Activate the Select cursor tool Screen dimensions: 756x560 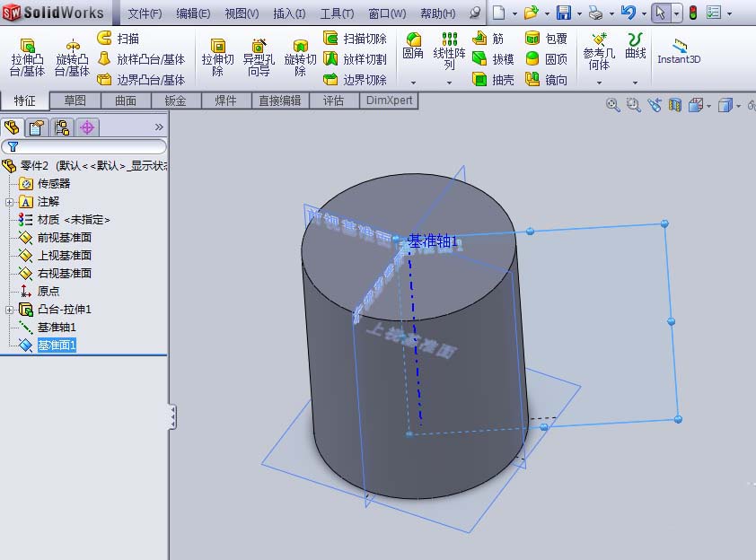coord(661,13)
